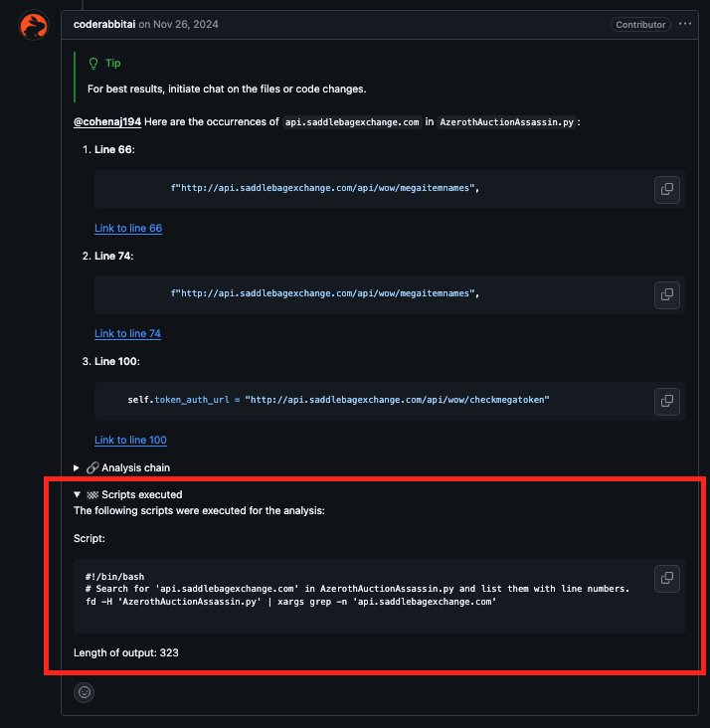Open Link to line 66
The height and width of the screenshot is (728, 710).
128,228
